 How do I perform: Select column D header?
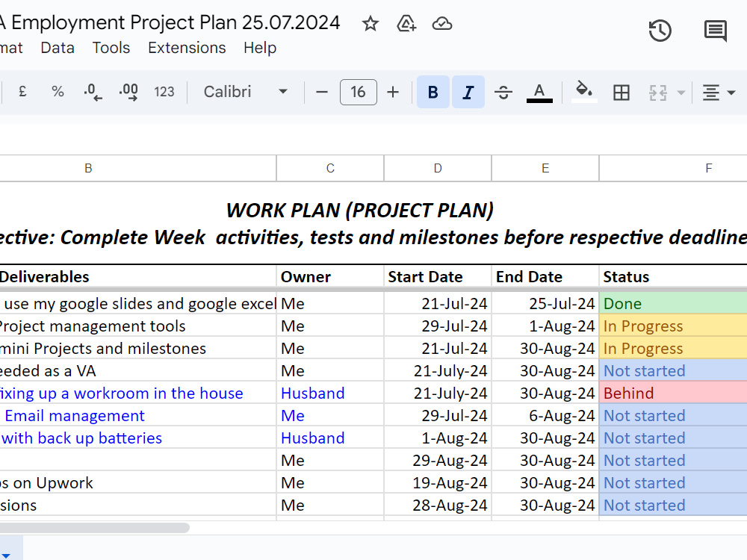point(437,168)
